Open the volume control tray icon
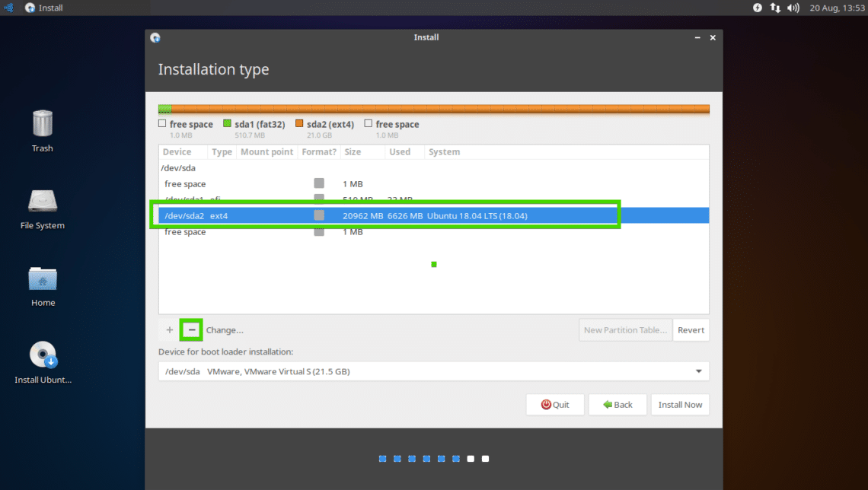 point(793,8)
